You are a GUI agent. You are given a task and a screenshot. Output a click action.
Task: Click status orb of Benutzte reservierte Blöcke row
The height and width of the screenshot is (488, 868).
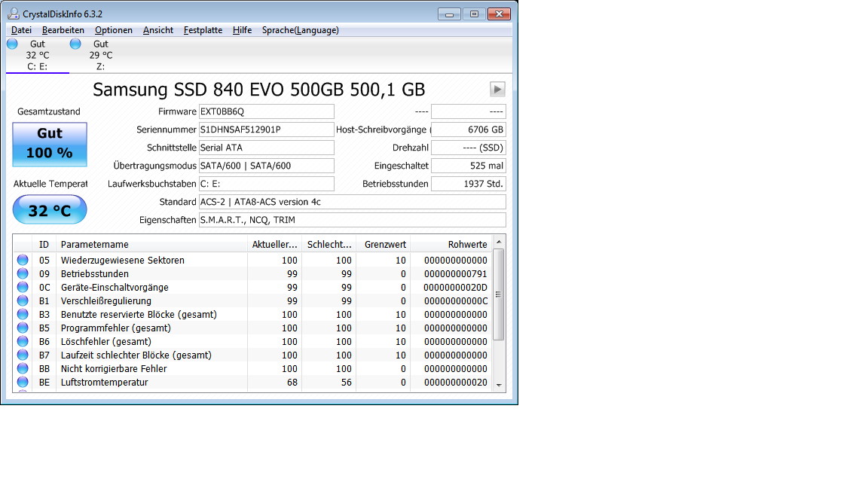click(x=23, y=314)
